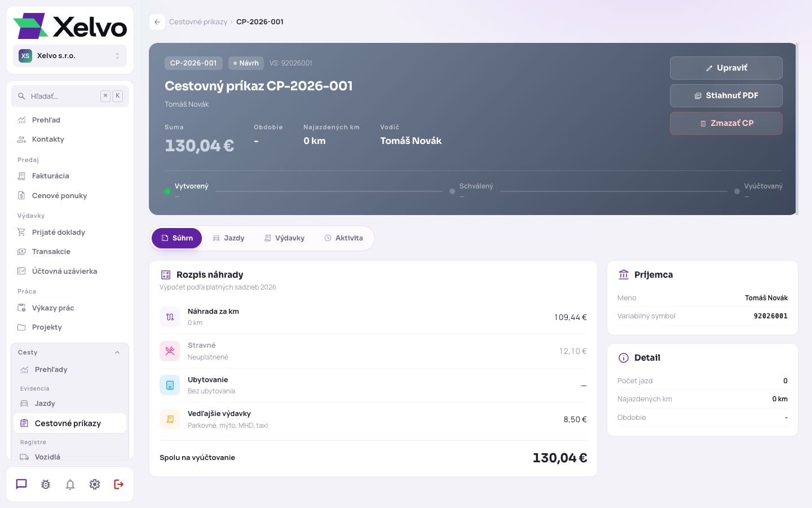
Task: Click the Jazdy car icon in sidebar
Action: (x=24, y=404)
